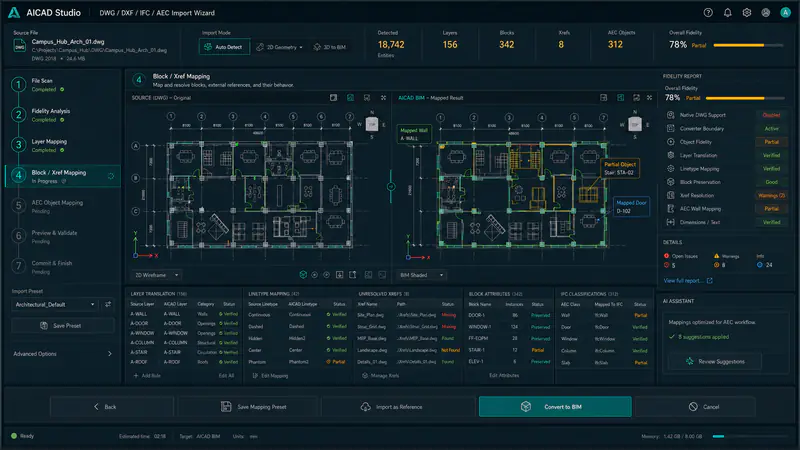The height and width of the screenshot is (450, 800).
Task: Click the Back button
Action: [112, 407]
